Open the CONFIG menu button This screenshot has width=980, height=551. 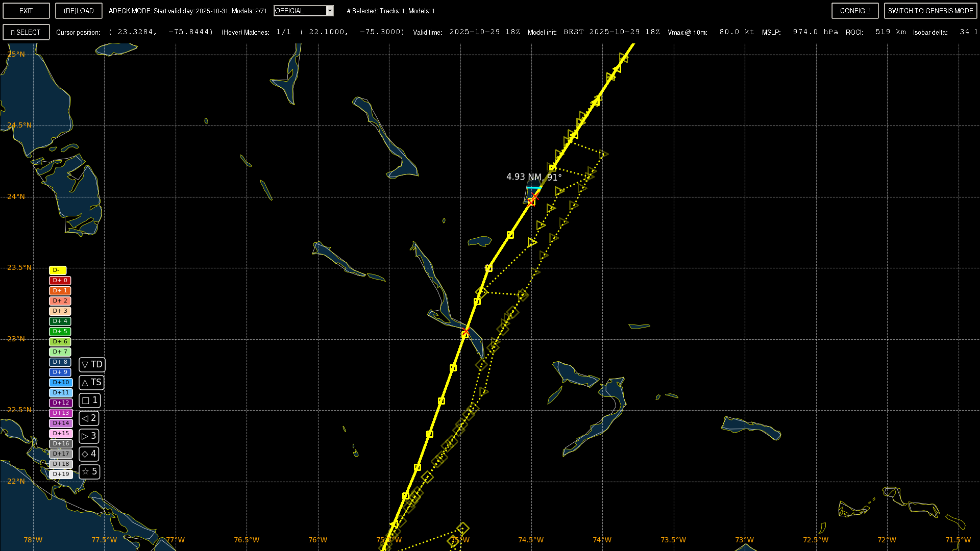pos(854,11)
